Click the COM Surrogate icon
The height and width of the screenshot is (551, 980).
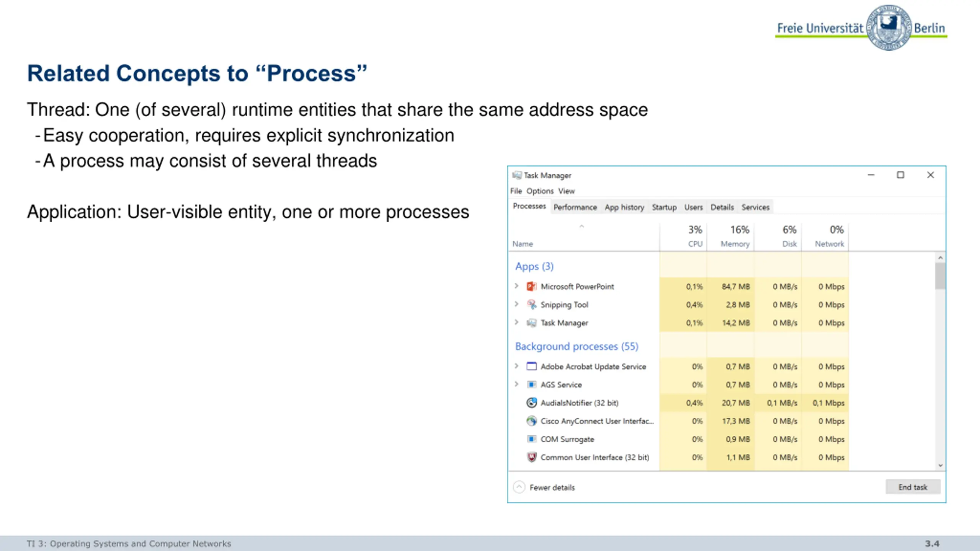531,439
